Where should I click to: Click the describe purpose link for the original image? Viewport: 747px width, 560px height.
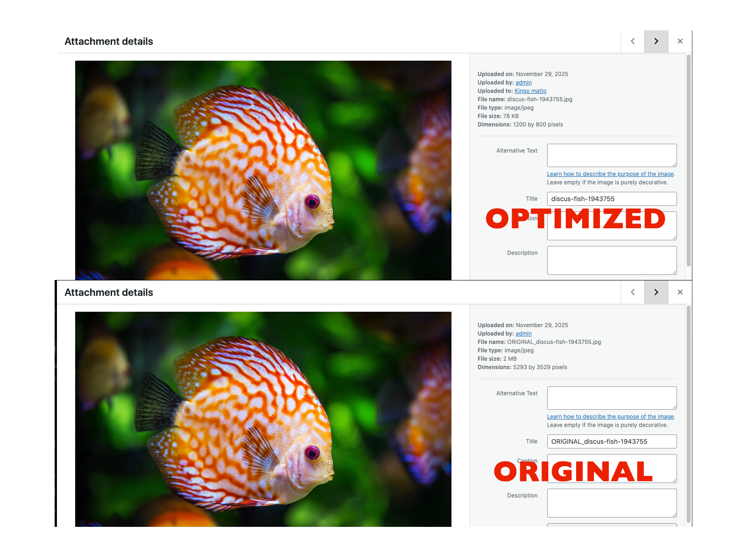pos(611,416)
